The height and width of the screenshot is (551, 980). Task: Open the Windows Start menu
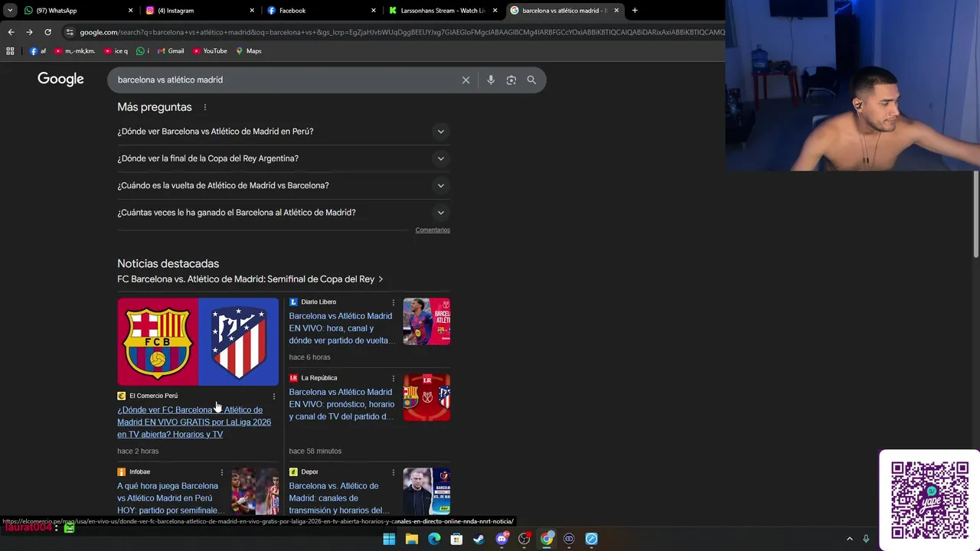[389, 539]
